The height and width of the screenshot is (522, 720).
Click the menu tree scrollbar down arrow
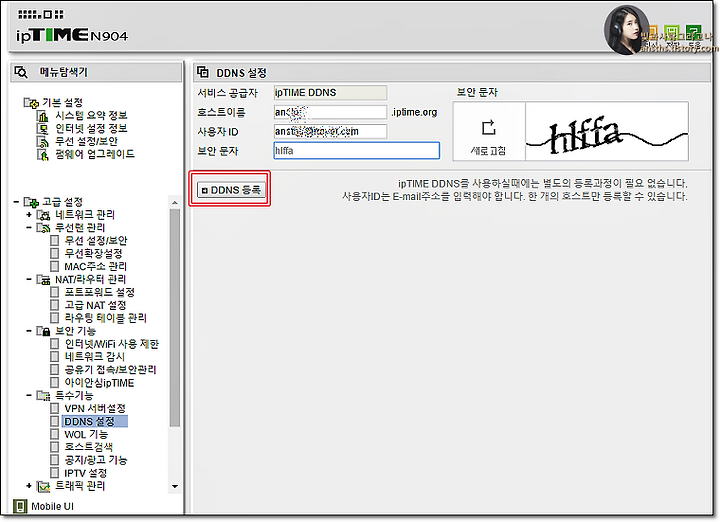click(x=174, y=486)
